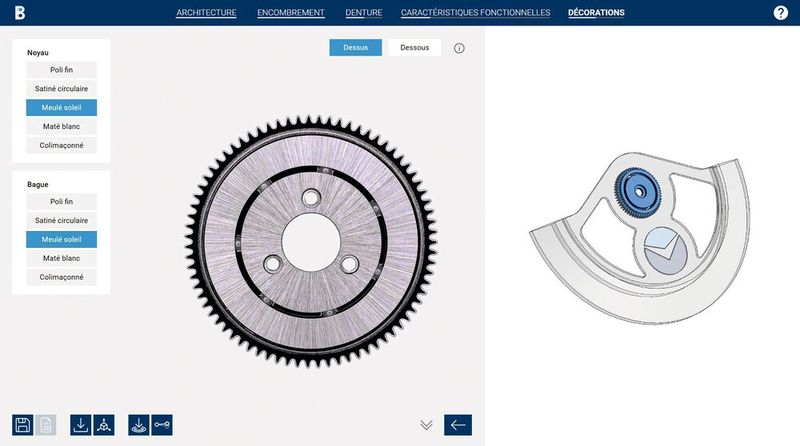Choose Colimaçonné finish under Bague

[x=61, y=277]
